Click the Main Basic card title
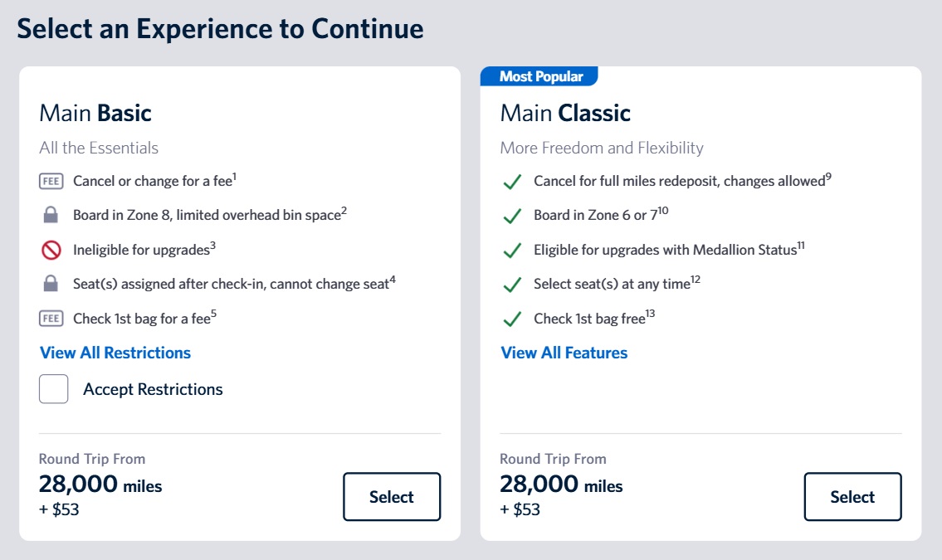The image size is (942, 560). [95, 113]
